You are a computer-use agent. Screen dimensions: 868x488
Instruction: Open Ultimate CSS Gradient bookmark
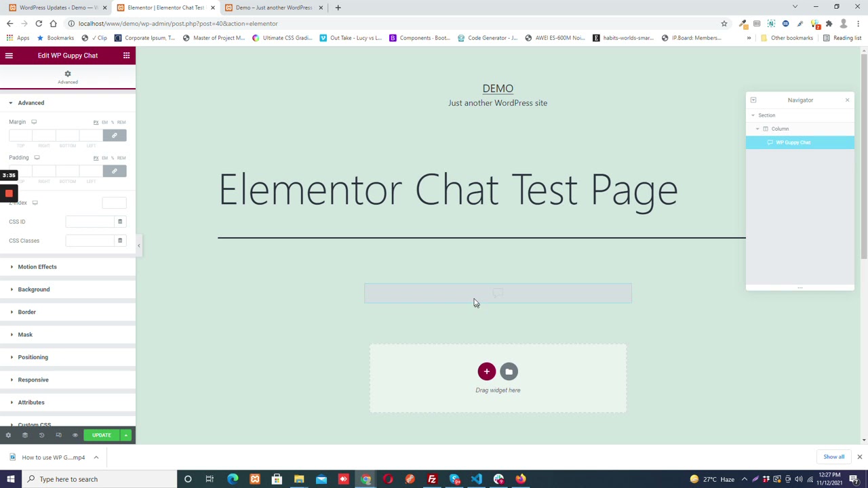281,38
